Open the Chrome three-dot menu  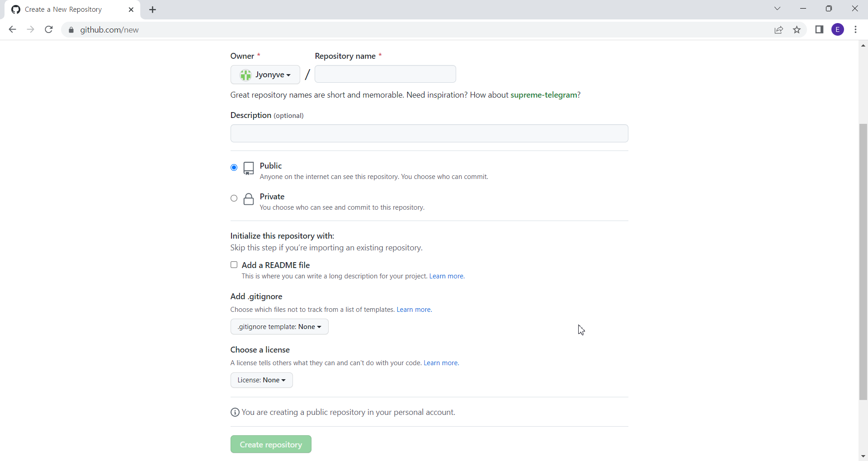click(x=856, y=30)
